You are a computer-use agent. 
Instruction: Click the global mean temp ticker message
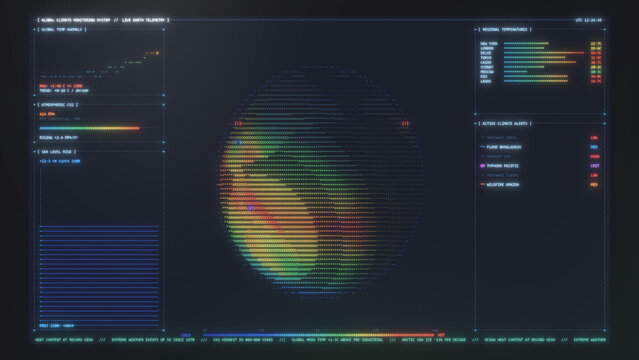pyautogui.click(x=337, y=340)
